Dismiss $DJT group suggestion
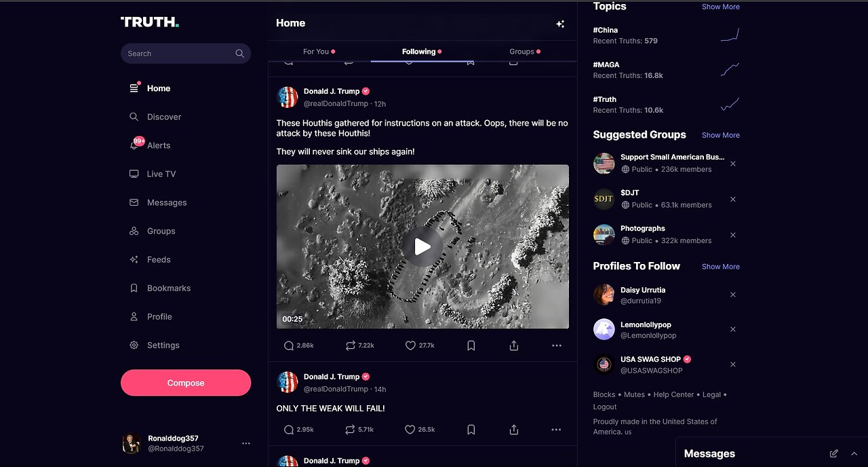 tap(733, 200)
